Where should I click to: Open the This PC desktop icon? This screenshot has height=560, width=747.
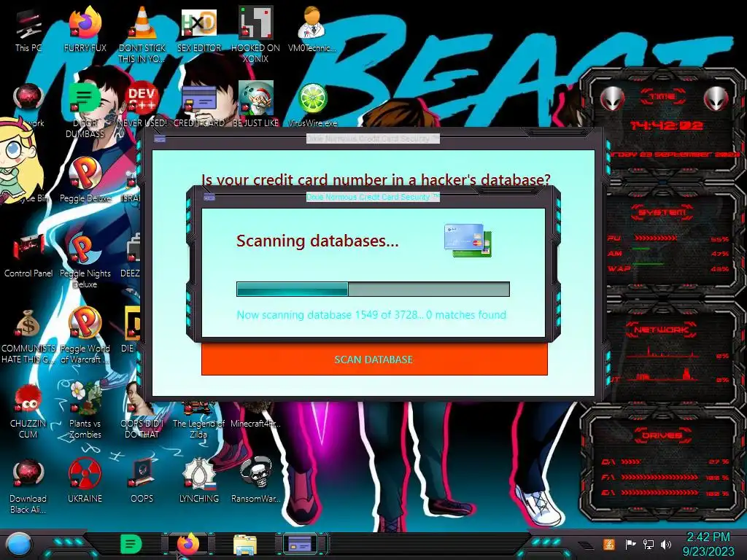[x=28, y=29]
